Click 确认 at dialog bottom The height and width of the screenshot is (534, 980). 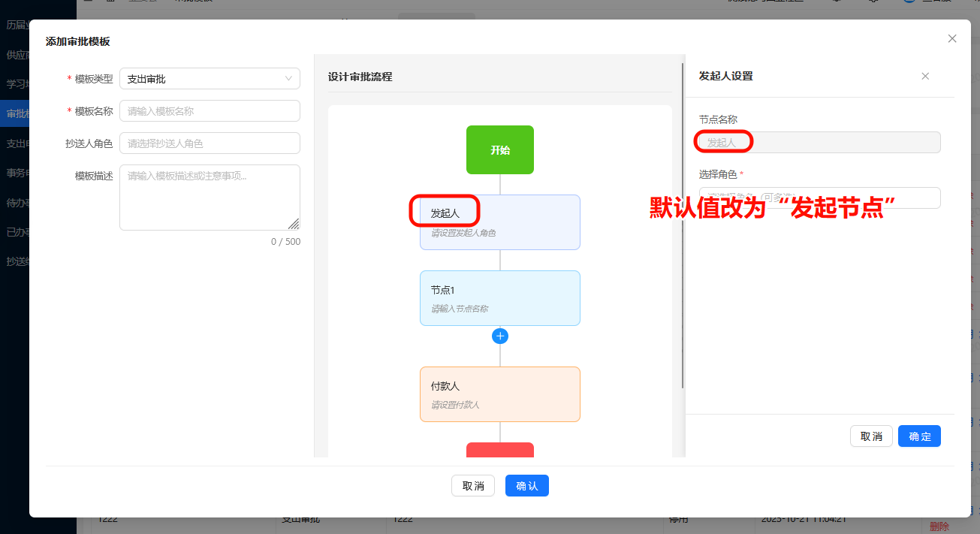pos(527,486)
